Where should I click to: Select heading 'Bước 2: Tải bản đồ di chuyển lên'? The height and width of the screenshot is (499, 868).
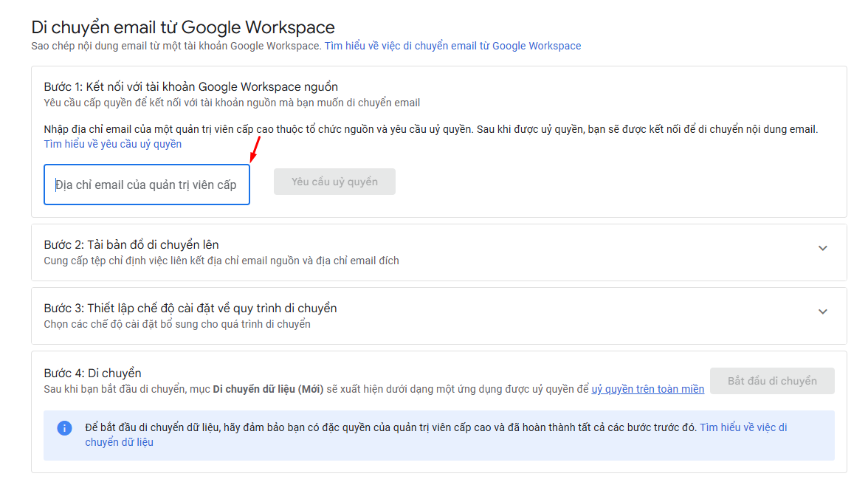point(131,245)
